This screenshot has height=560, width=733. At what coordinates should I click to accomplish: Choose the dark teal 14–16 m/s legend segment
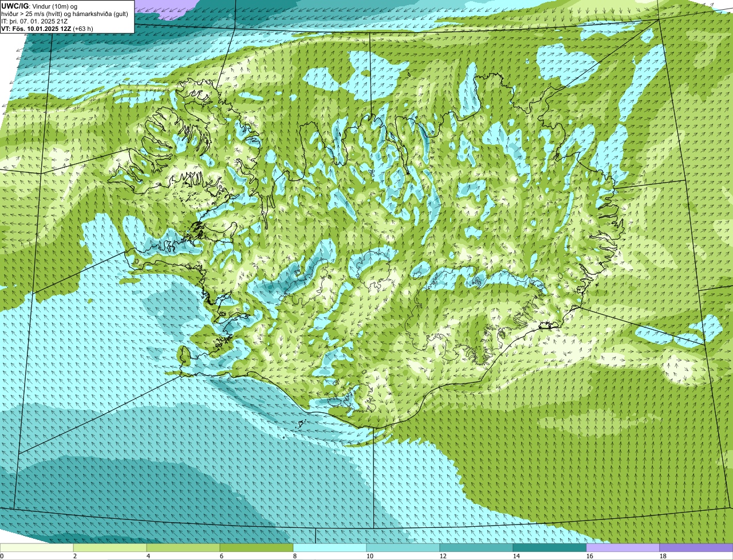(x=550, y=548)
